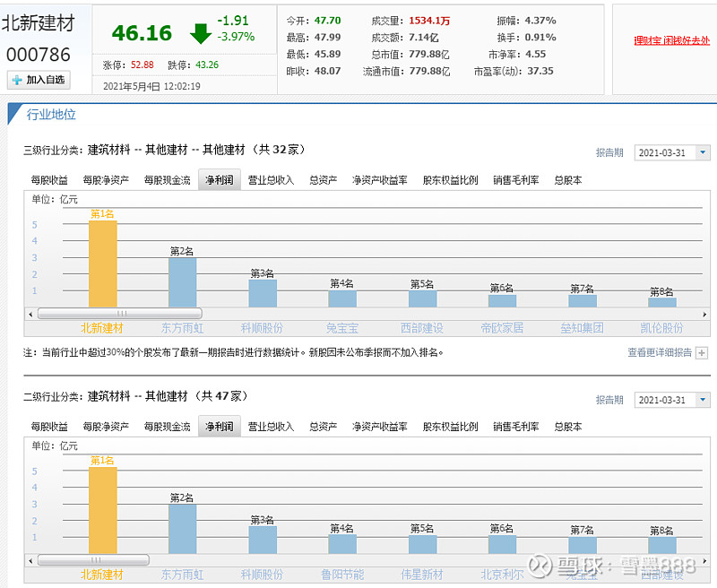Click 成交量 value 1534.1万
717x588 pixels.
point(429,21)
